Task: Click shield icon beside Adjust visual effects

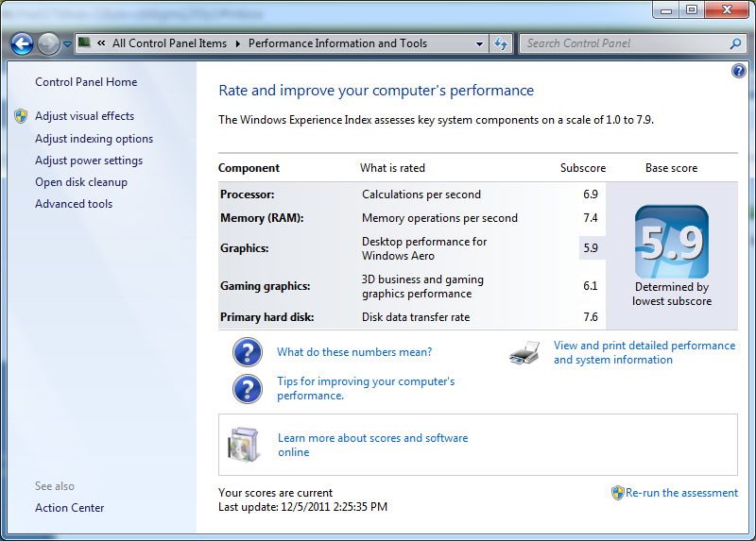Action: coord(21,116)
